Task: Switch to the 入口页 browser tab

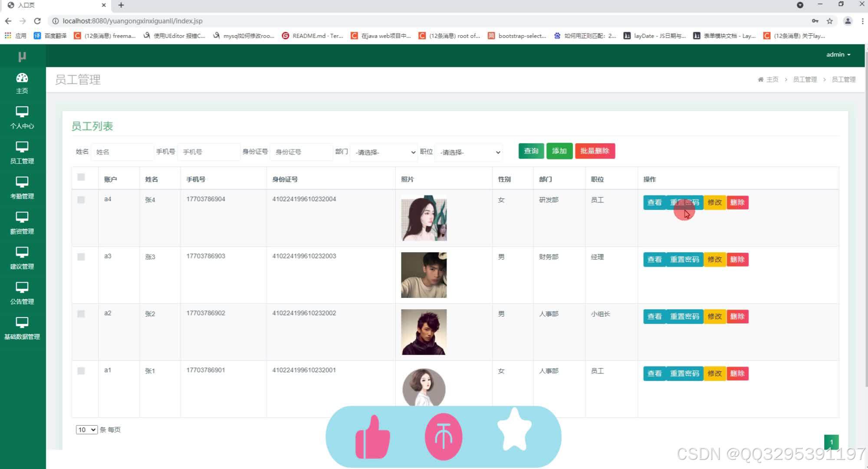Action: tap(56, 5)
